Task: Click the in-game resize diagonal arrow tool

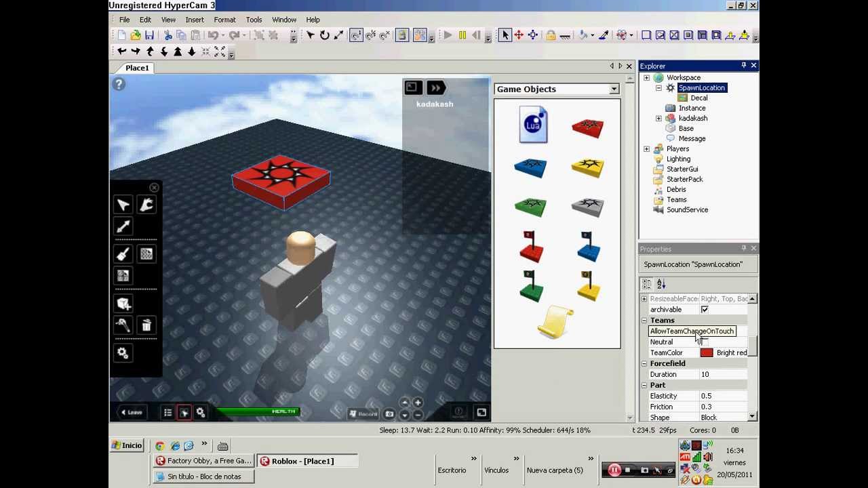Action: [123, 226]
